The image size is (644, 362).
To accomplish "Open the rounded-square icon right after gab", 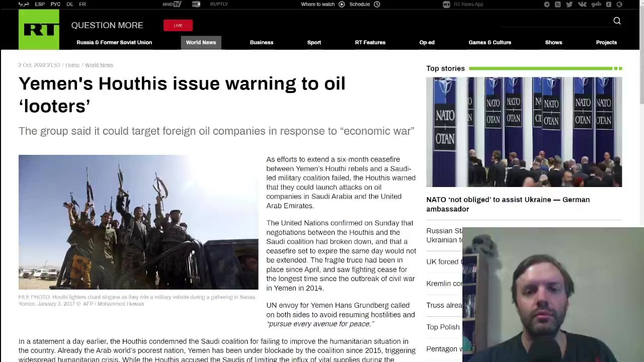I will click(x=608, y=5).
